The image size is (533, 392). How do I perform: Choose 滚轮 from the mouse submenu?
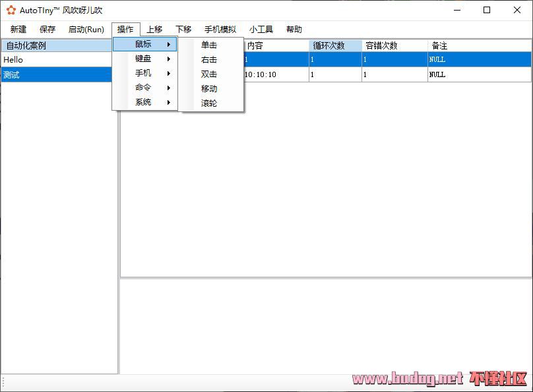coord(209,103)
